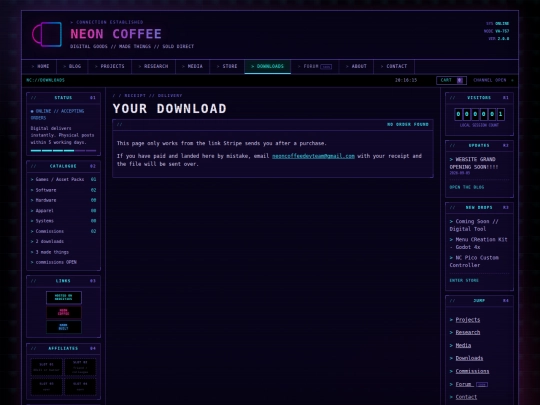
Task: Click 'ONLINE // ACCEPTING ORDERS' status
Action: click(57, 114)
